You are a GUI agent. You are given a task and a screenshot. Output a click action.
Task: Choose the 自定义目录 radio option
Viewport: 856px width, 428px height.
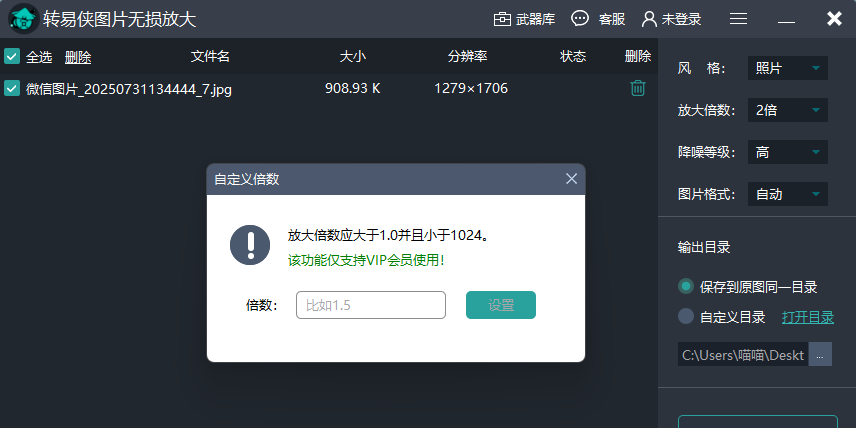686,317
